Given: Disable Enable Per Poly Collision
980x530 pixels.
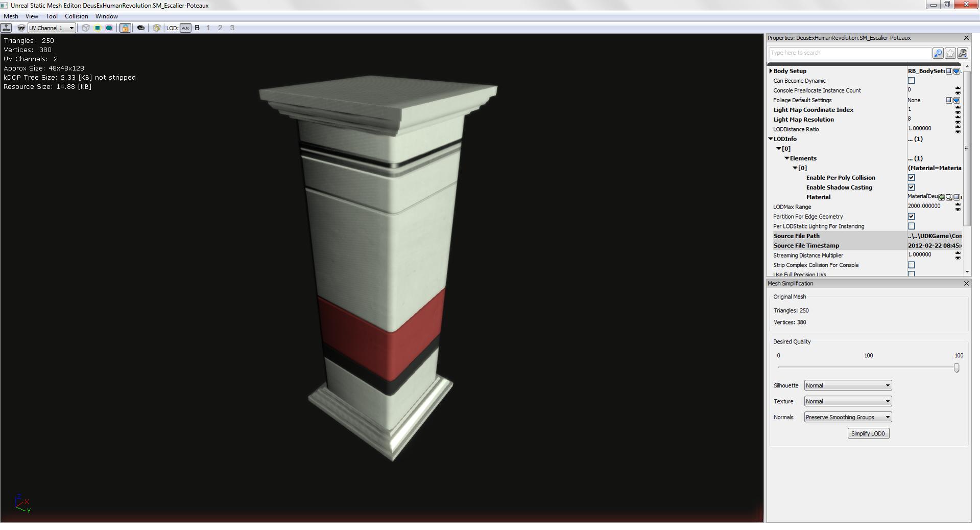Looking at the screenshot, I should tap(911, 177).
